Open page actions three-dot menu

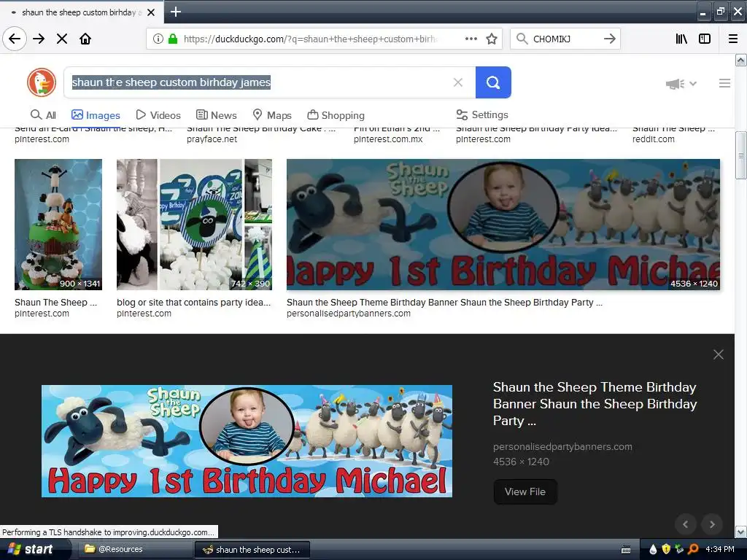coord(471,39)
